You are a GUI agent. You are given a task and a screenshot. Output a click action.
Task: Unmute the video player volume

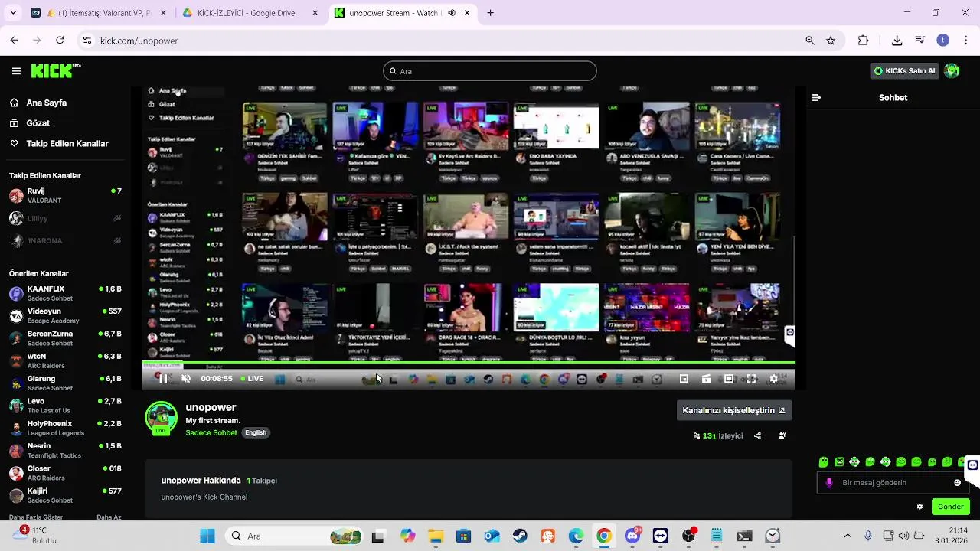pos(185,379)
